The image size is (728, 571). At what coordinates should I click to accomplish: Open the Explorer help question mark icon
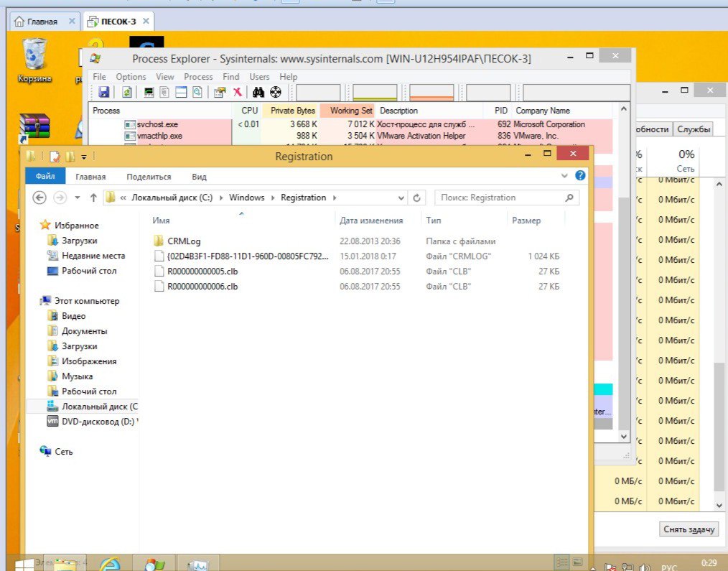[x=580, y=175]
